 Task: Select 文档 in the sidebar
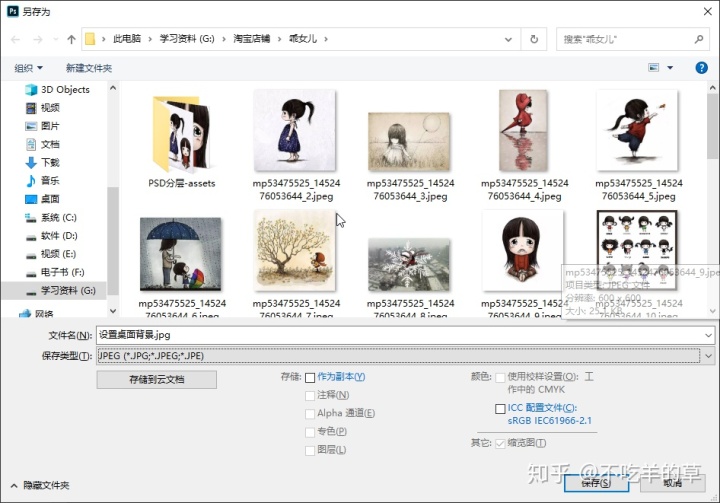pyautogui.click(x=42, y=144)
